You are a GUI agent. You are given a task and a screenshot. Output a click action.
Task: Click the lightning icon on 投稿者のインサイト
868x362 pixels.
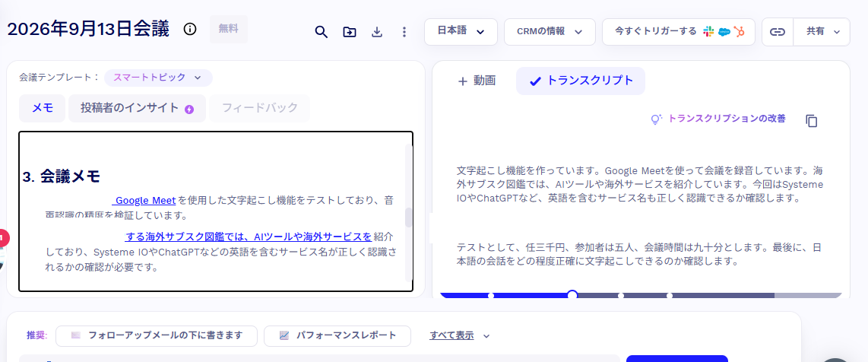pos(189,109)
